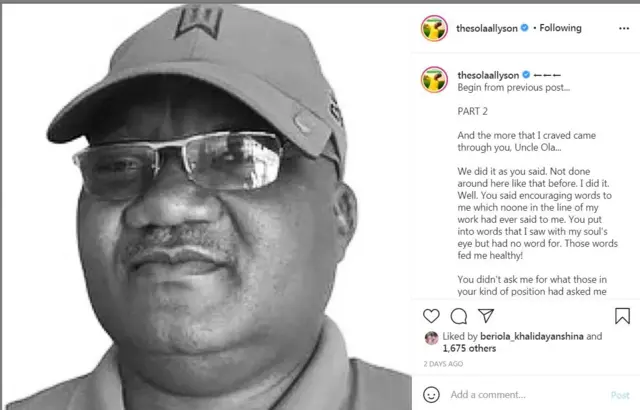Open thesolaallyson username in header

487,28
